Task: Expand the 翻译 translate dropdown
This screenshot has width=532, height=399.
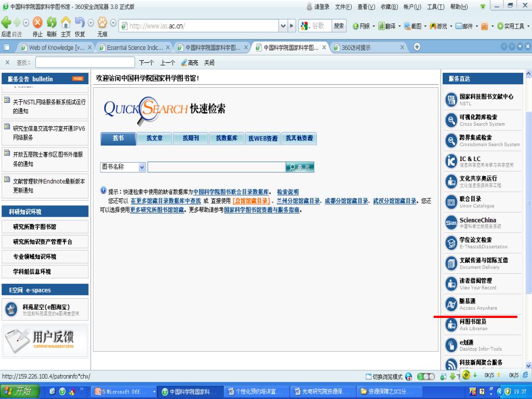Action: [x=400, y=26]
